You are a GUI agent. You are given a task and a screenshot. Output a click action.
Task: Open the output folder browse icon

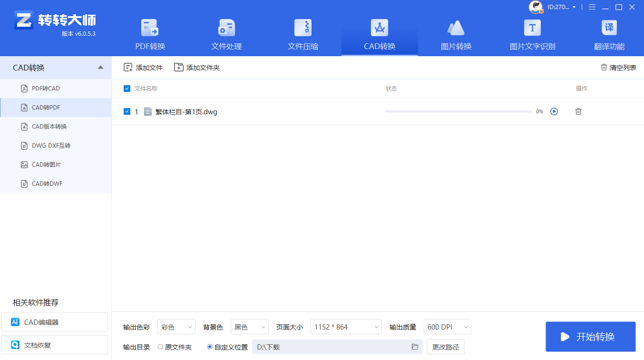[414, 347]
